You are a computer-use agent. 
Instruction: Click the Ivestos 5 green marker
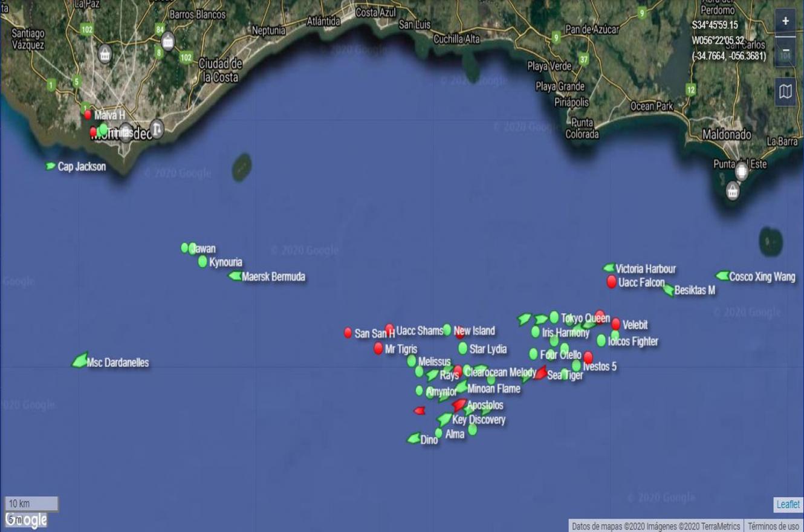(576, 365)
